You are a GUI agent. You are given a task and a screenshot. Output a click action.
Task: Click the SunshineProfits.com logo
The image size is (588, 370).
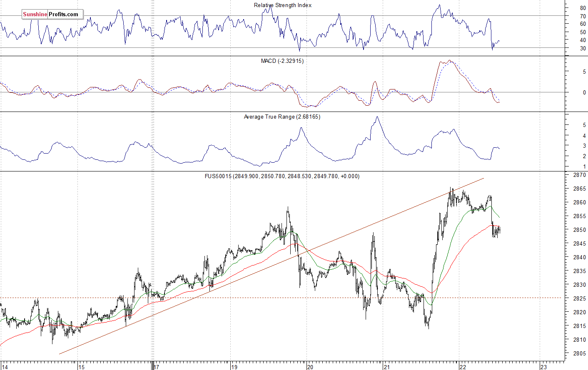click(52, 14)
